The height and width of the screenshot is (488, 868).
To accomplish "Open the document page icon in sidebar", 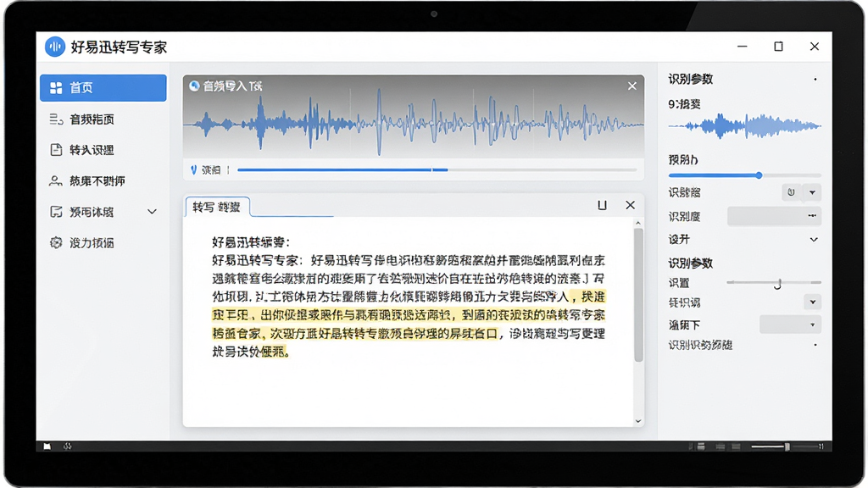I will [56, 150].
